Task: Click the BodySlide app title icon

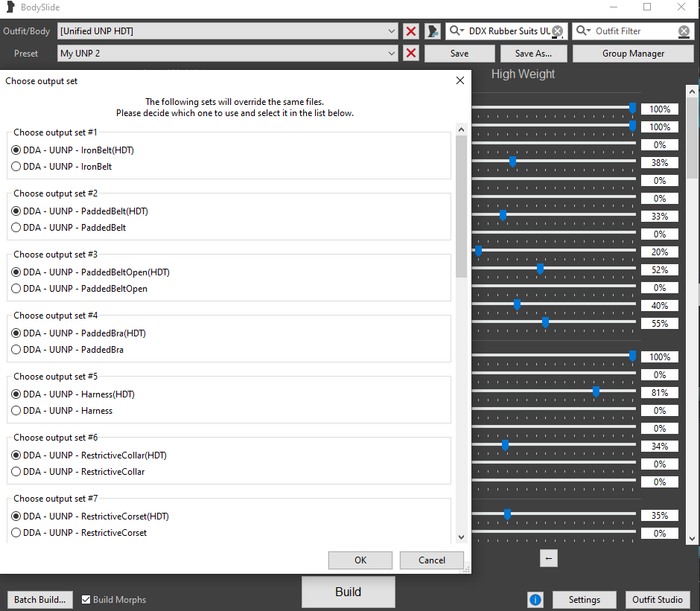Action: coord(10,7)
